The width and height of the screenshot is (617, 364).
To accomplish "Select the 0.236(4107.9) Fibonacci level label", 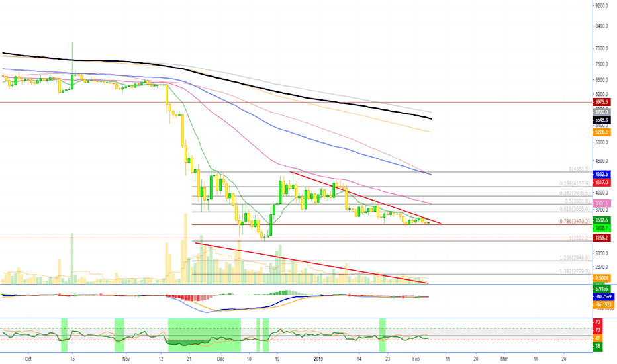I will (575, 184).
